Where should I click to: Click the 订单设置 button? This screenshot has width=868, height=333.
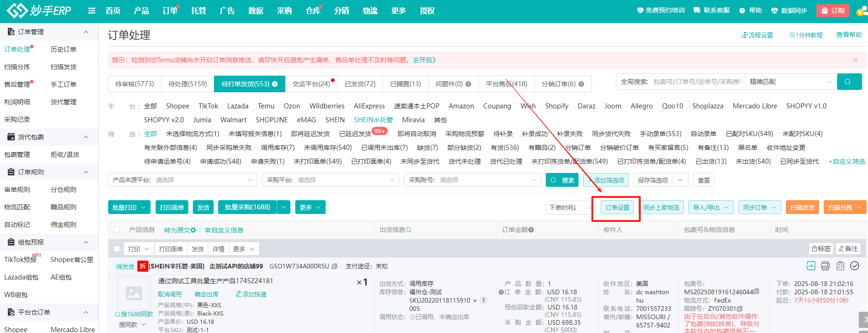(617, 208)
